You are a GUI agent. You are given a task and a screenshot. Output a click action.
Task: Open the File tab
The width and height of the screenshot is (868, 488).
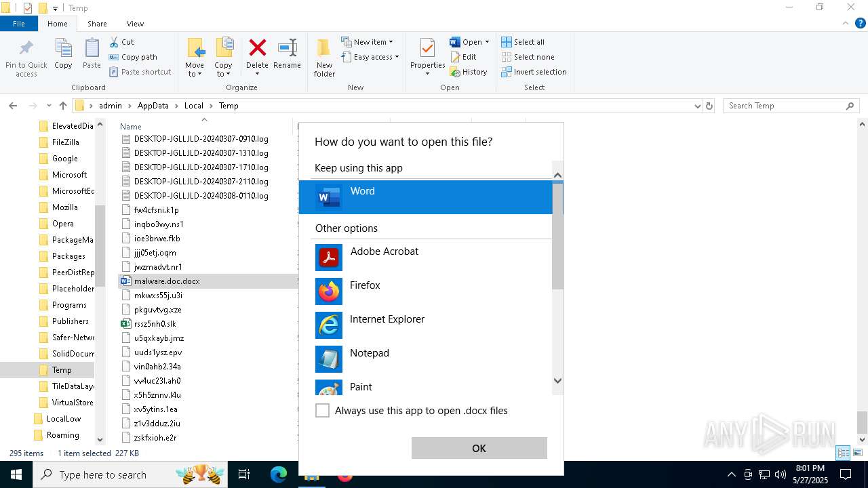[19, 24]
